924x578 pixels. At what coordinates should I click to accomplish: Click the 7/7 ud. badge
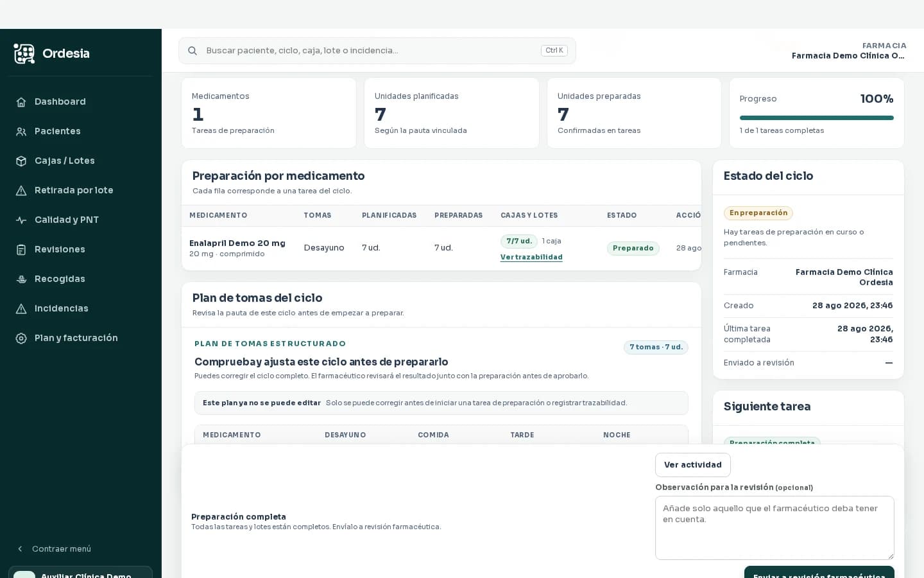coord(519,241)
